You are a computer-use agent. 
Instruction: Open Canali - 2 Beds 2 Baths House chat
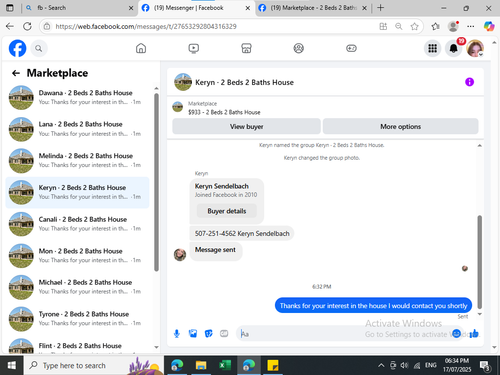click(x=77, y=224)
